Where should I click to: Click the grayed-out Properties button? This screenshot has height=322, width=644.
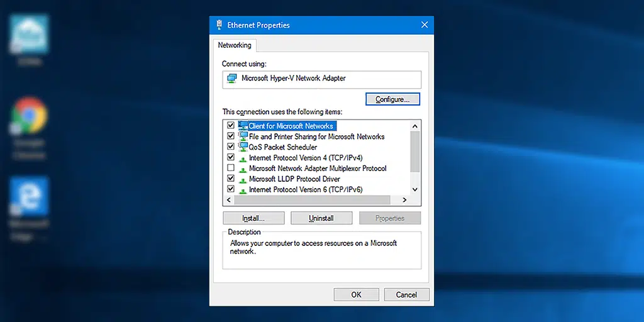(x=390, y=218)
